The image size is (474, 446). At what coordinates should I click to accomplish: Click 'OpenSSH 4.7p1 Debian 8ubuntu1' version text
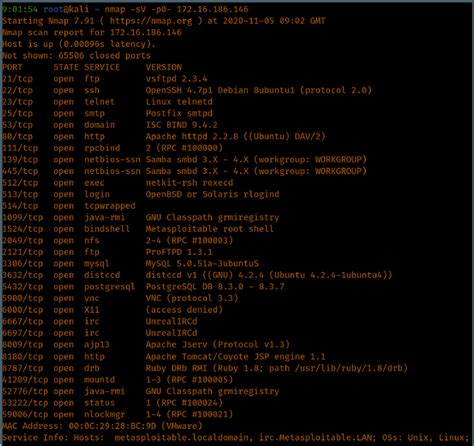click(x=220, y=90)
